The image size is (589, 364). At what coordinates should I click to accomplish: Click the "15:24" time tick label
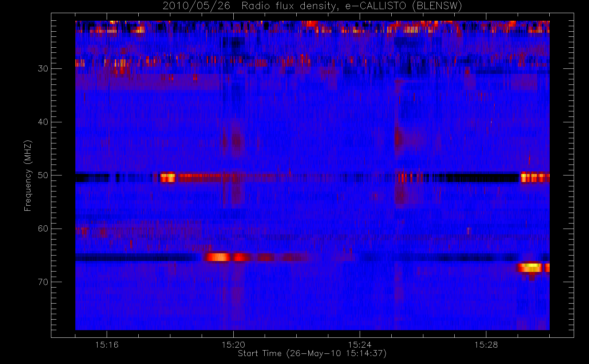[x=360, y=345]
